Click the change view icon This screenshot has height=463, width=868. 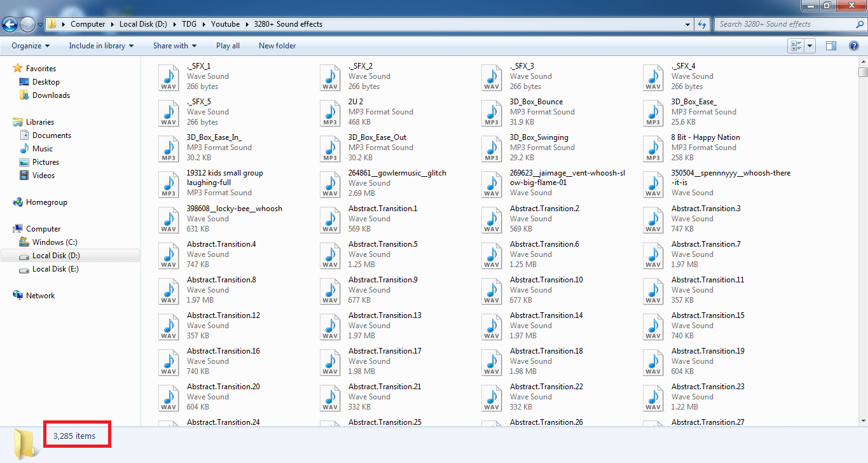pos(796,46)
